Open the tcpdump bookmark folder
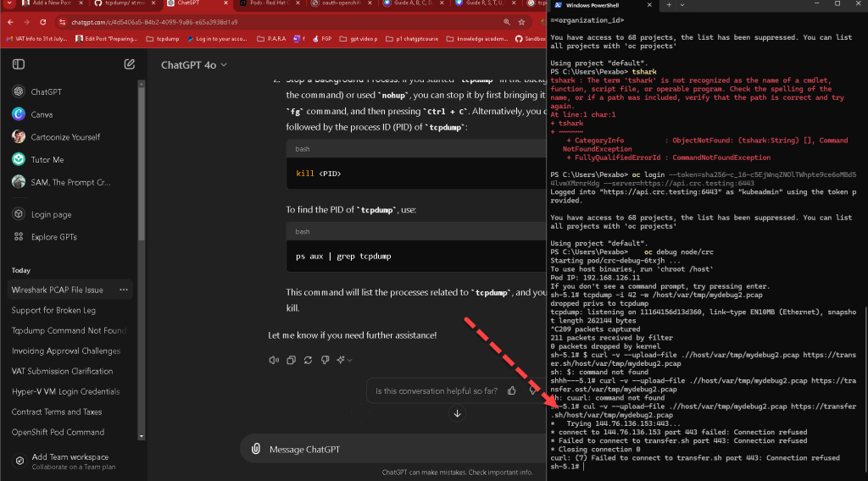This screenshot has width=868, height=481. pos(163,39)
